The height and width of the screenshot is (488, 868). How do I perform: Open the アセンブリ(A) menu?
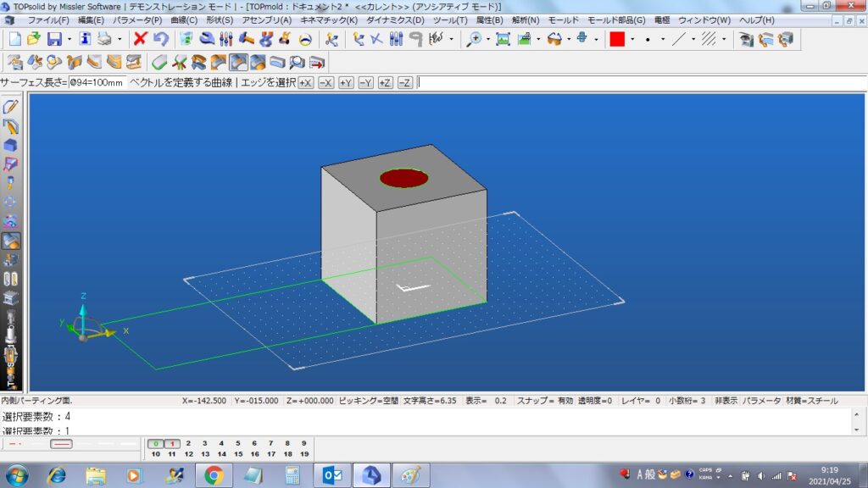(x=266, y=20)
